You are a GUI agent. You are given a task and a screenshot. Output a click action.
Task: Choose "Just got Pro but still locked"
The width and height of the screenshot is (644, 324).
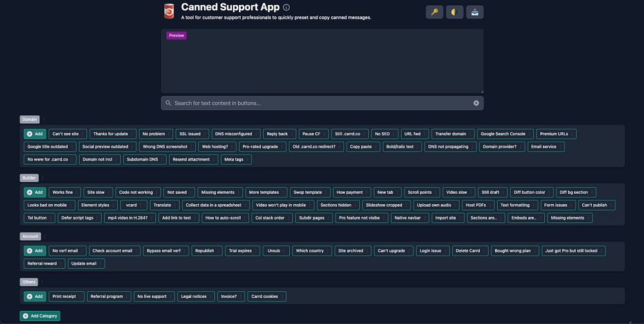573,251
